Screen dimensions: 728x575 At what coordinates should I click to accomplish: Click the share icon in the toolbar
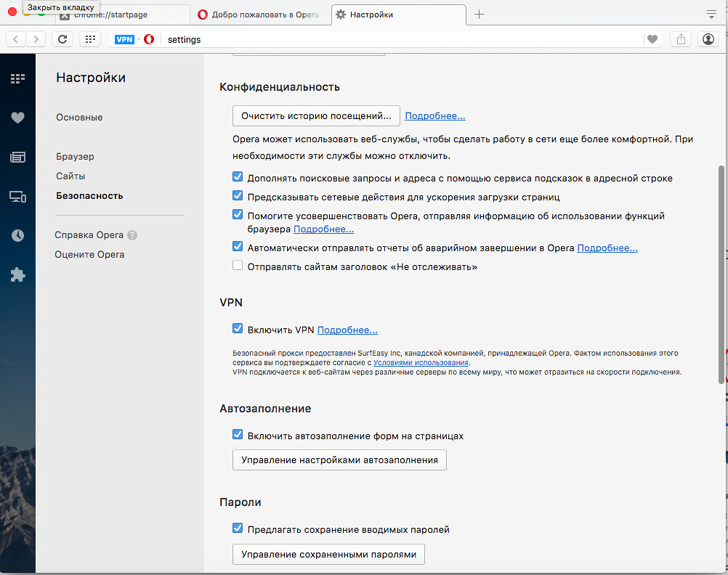(x=681, y=39)
